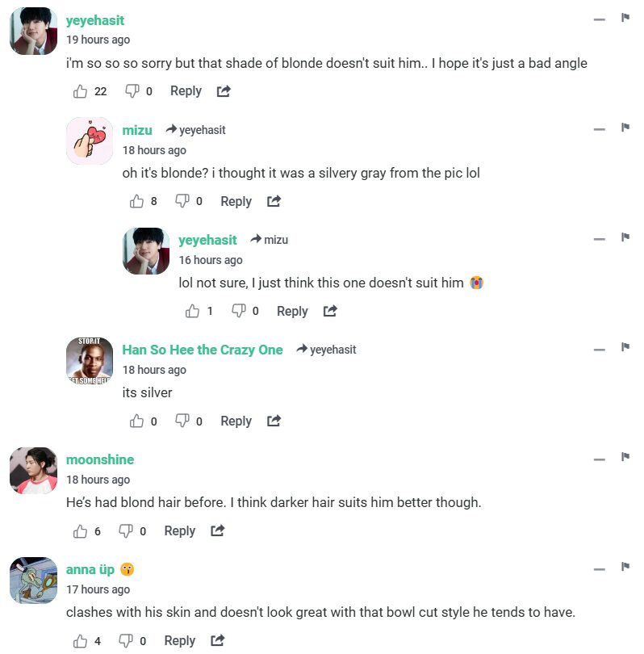Collapse moonshine's comment
This screenshot has height=654, width=644.
[x=599, y=459]
